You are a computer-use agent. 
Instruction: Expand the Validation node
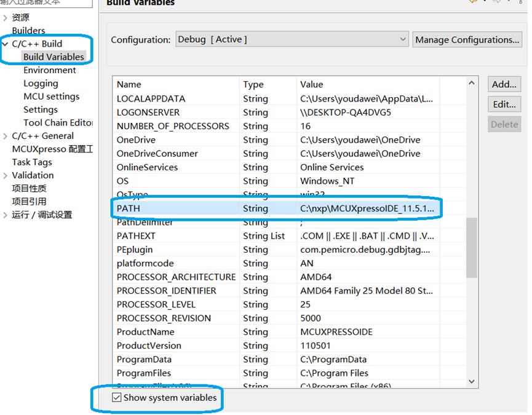pos(5,175)
